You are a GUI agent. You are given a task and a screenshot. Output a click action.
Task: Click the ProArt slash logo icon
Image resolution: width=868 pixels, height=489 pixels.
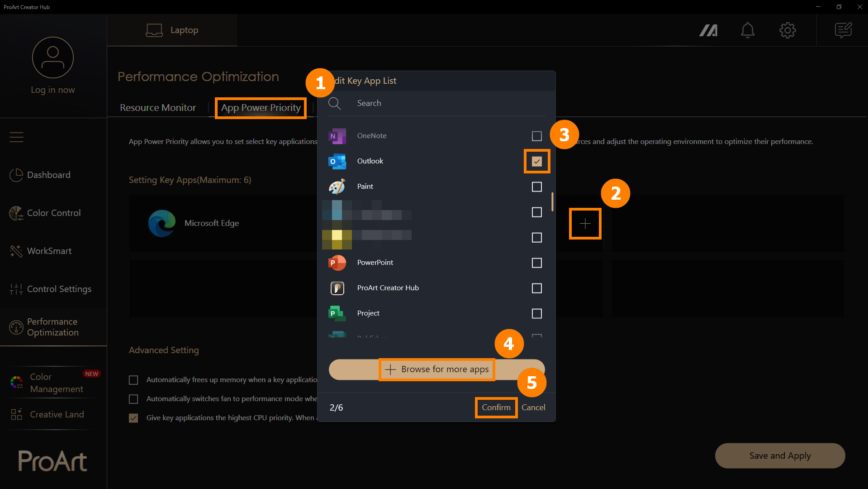708,30
